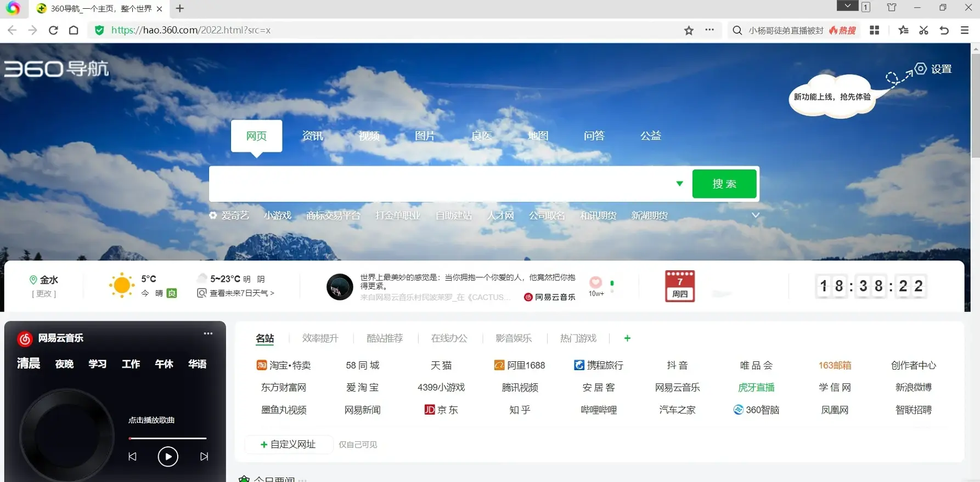Open a new browser tab with plus

click(x=180, y=8)
